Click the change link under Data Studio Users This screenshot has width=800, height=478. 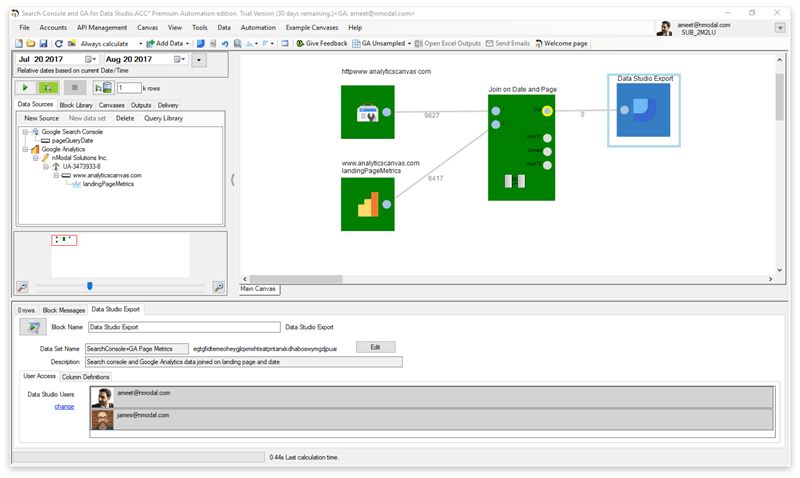(x=64, y=407)
